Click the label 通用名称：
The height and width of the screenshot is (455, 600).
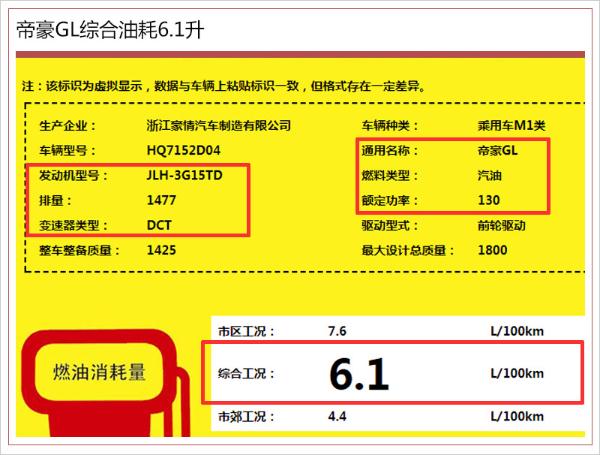tap(390, 150)
